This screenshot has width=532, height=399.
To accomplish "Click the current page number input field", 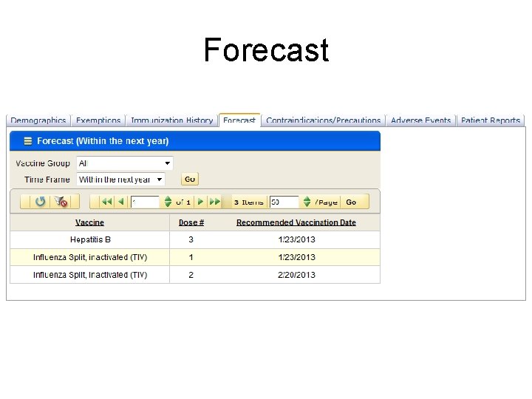I will [x=145, y=202].
